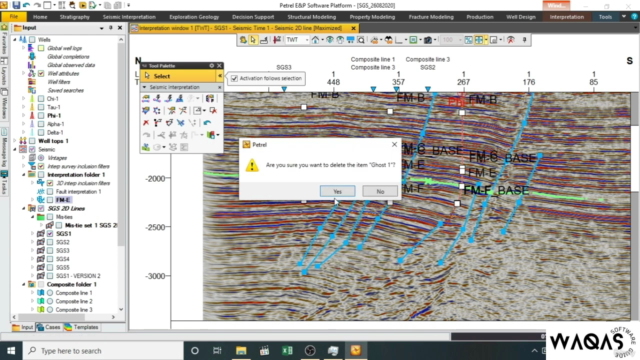The width and height of the screenshot is (640, 360).
Task: Check the Wells checkbox
Action: (x=32, y=40)
